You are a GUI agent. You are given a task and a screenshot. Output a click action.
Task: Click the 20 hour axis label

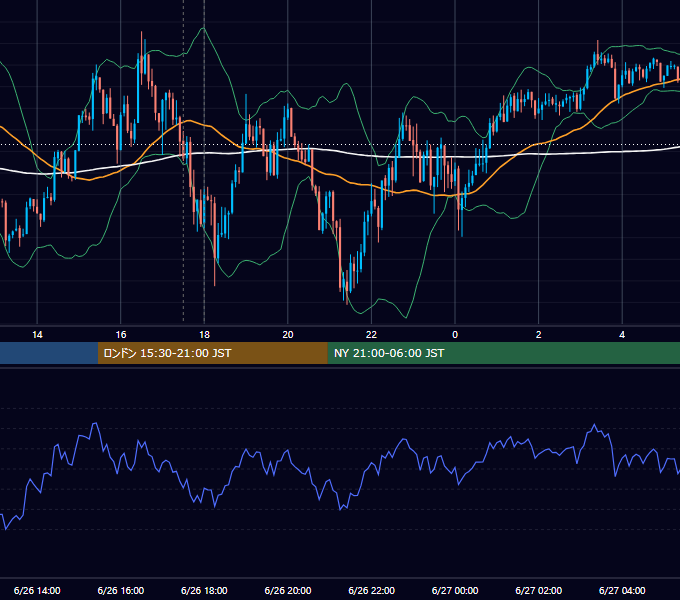288,335
